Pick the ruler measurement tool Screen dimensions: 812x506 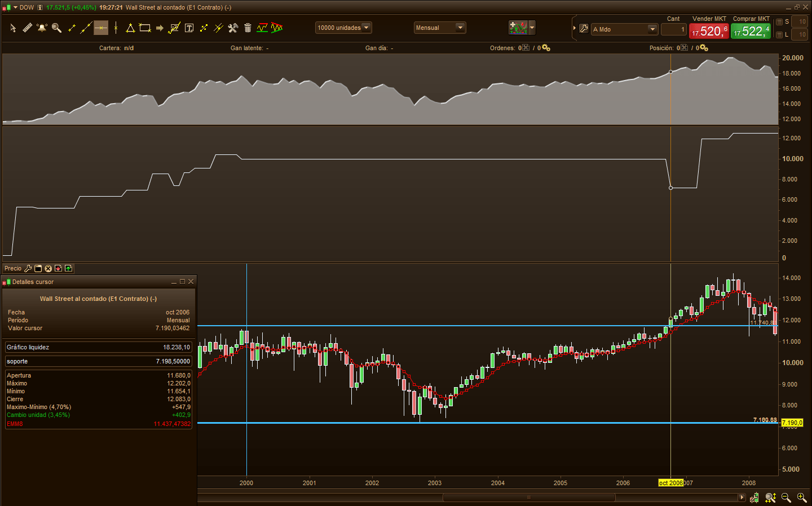pos(27,28)
